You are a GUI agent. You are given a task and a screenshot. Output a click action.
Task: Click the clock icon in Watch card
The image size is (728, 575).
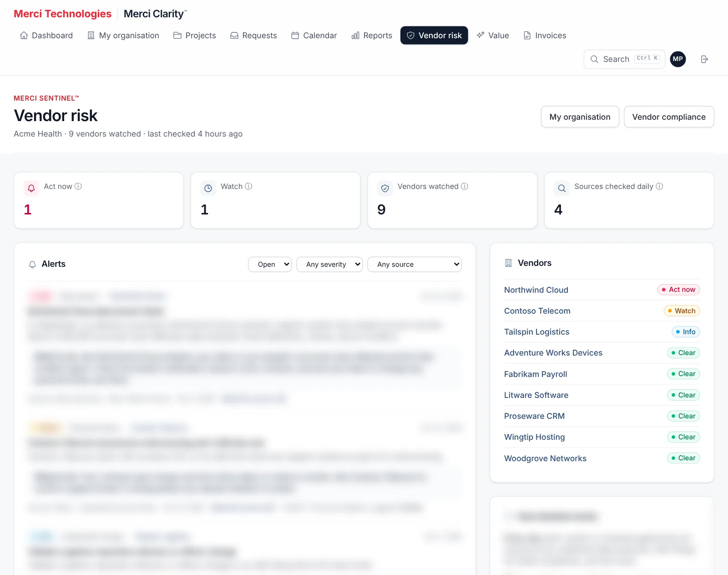click(x=208, y=188)
